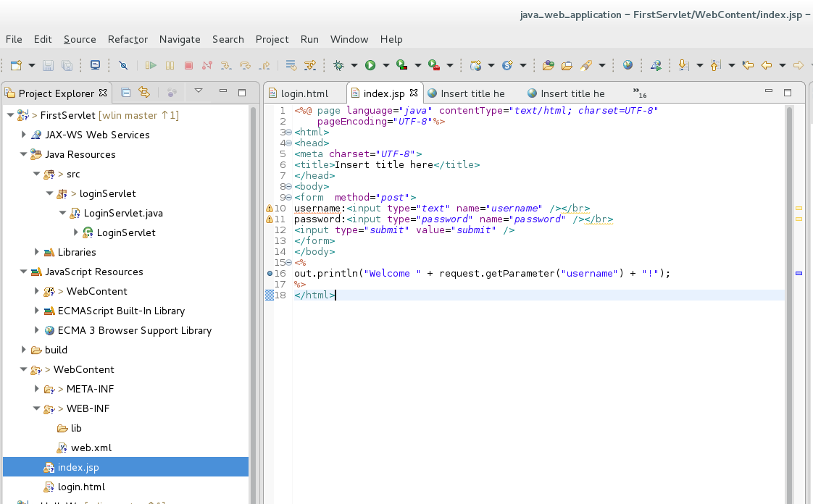Open the New wizard dropdown arrow
Screen dimensions: 813x504
pos(32,65)
